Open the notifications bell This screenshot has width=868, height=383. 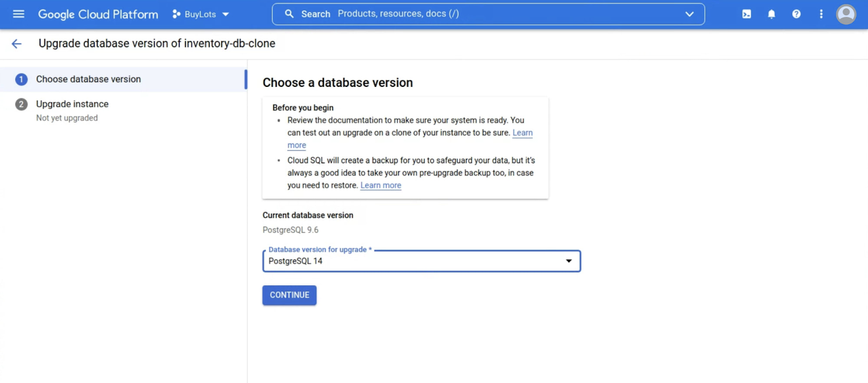[x=771, y=14]
